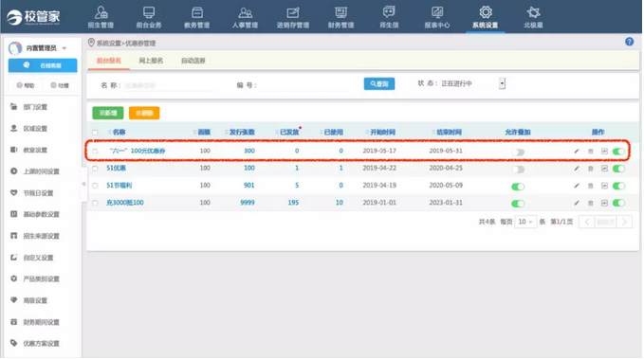The image size is (644, 359).
Task: Check the box for "六一" 100元优惠券
Action: point(95,151)
